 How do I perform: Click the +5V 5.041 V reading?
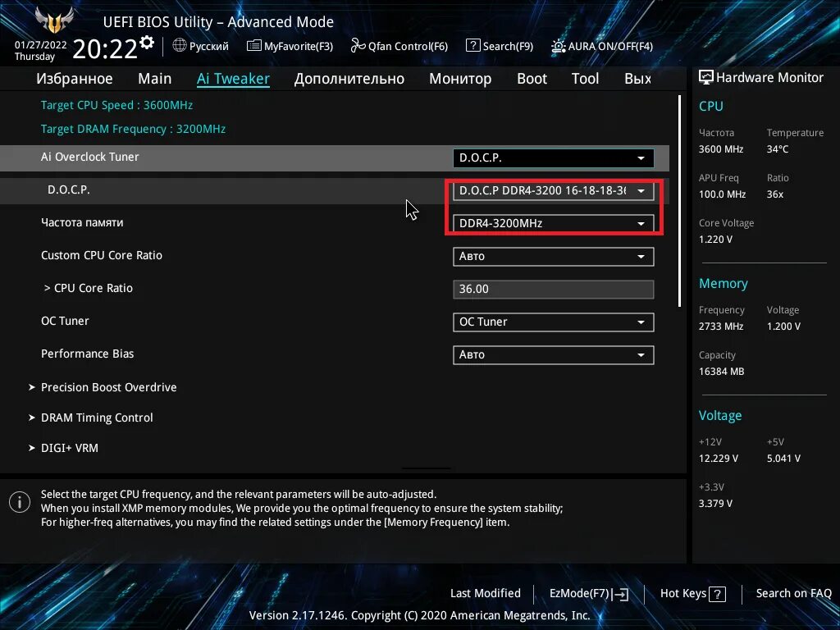point(783,459)
